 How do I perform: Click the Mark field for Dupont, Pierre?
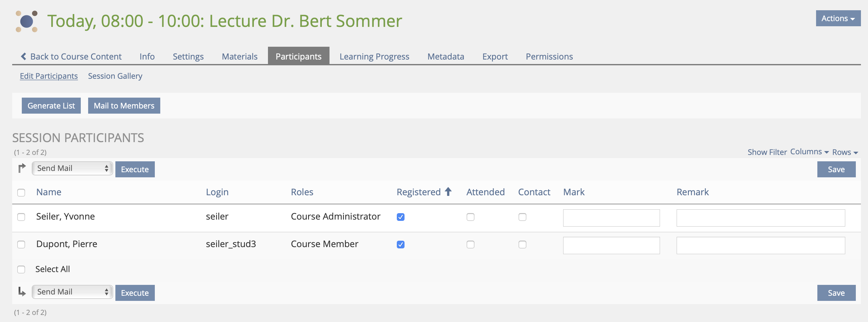(611, 245)
